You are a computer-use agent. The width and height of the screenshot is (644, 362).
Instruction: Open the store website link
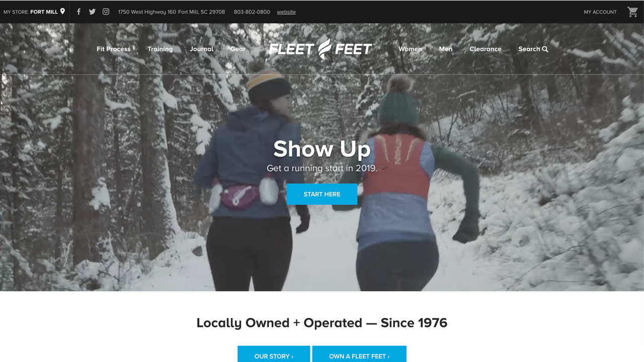point(286,12)
